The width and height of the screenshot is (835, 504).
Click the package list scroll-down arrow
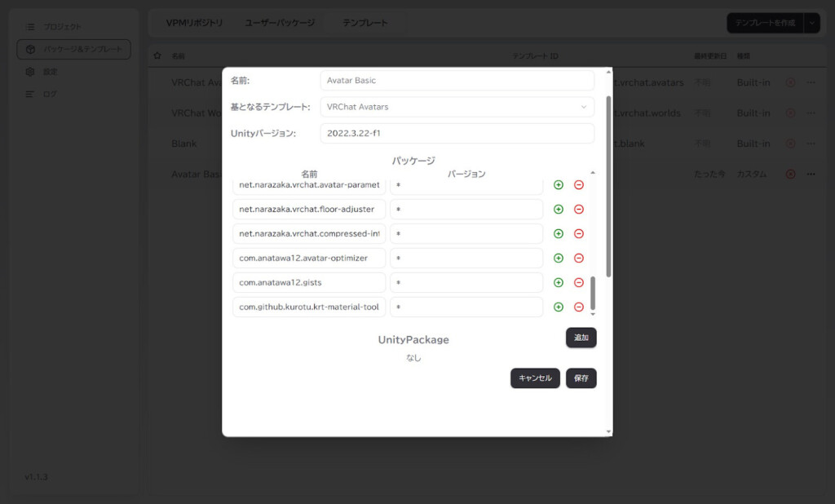[x=593, y=314]
